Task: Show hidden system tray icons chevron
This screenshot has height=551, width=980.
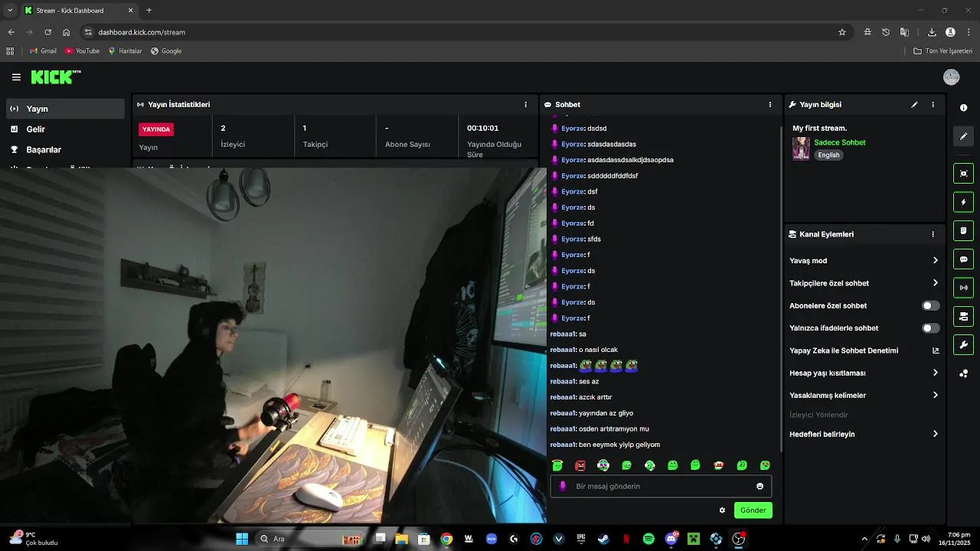Action: pos(864,539)
